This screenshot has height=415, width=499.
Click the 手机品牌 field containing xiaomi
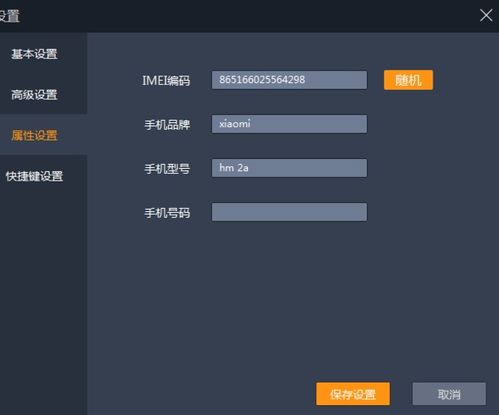pyautogui.click(x=289, y=124)
